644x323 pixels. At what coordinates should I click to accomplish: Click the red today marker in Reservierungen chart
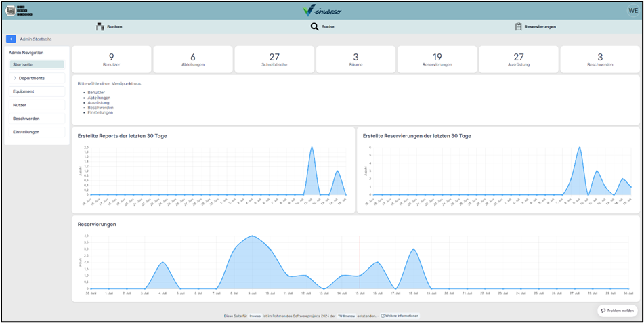pyautogui.click(x=360, y=262)
